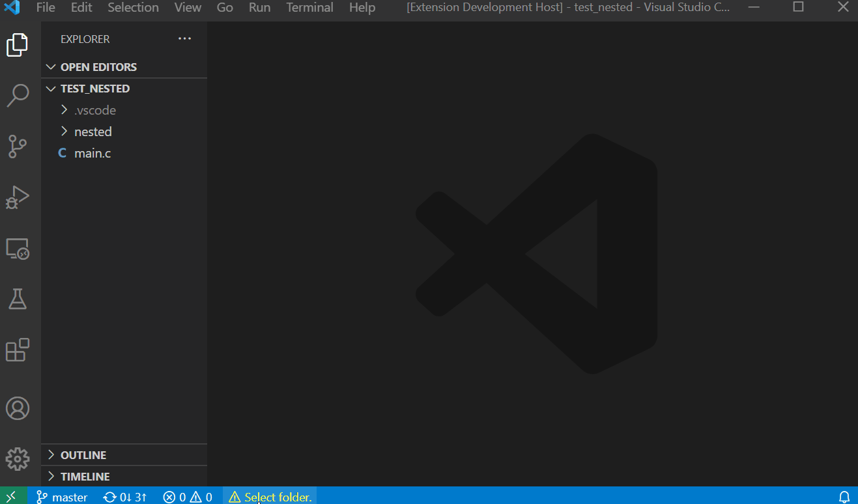Viewport: 858px width, 504px height.
Task: Open the Extensions view
Action: coord(18,350)
